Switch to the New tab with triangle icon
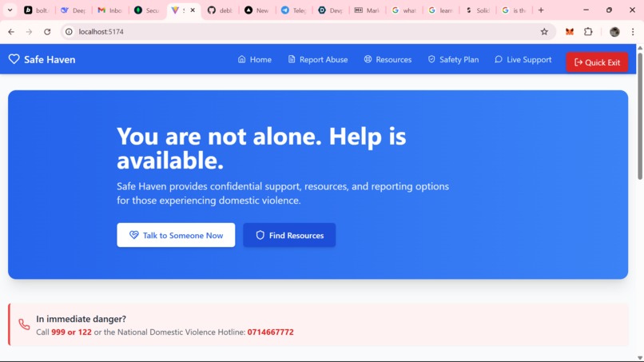This screenshot has width=644, height=362. click(x=257, y=10)
